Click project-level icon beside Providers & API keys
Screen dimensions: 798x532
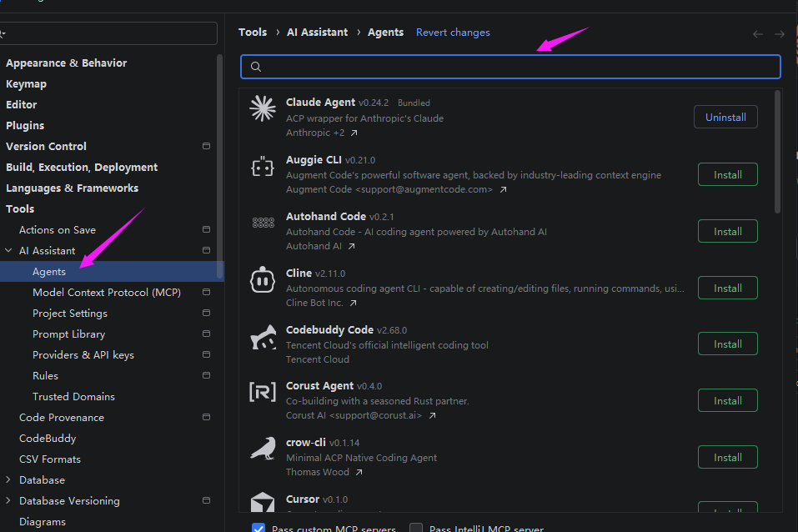point(206,355)
